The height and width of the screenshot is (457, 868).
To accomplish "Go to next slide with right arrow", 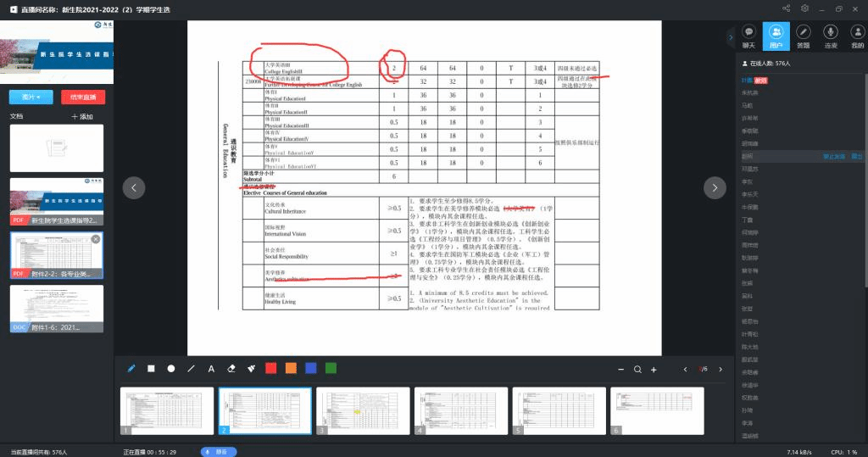I will click(715, 187).
